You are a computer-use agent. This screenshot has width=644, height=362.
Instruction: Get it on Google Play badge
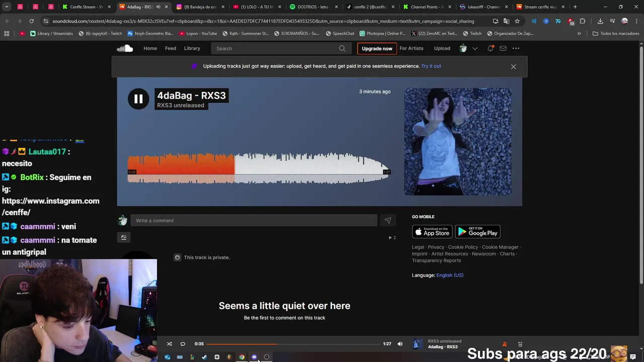[477, 231]
